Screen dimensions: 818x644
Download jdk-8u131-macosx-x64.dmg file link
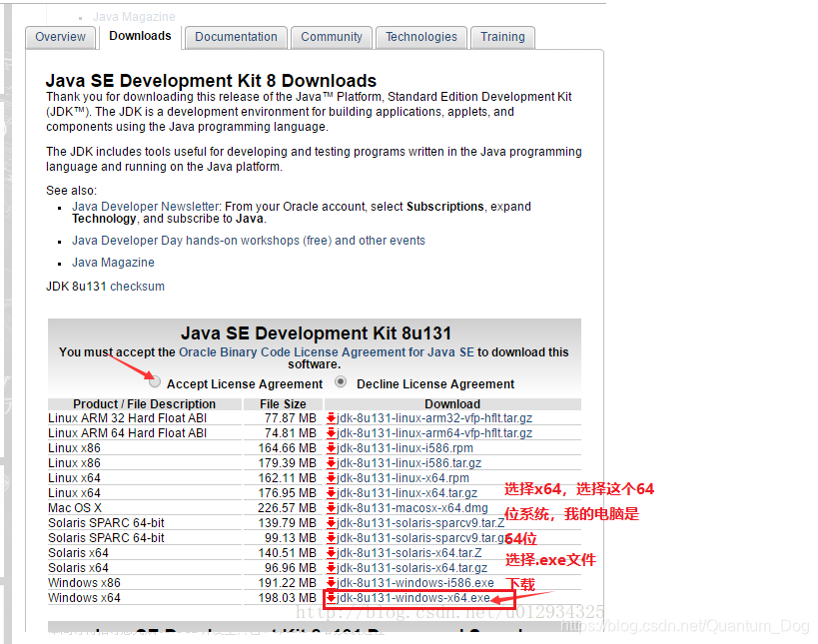(x=412, y=508)
